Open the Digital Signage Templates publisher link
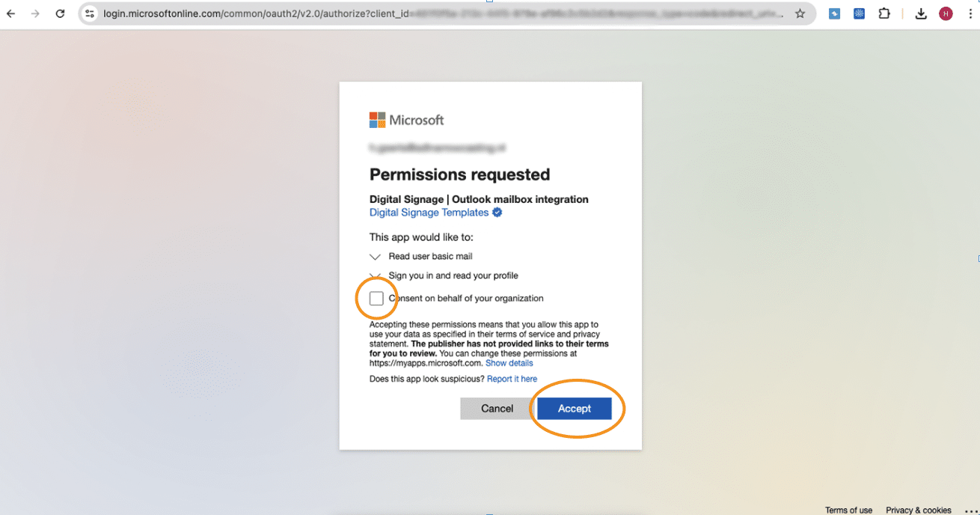This screenshot has height=515, width=980. tap(429, 213)
